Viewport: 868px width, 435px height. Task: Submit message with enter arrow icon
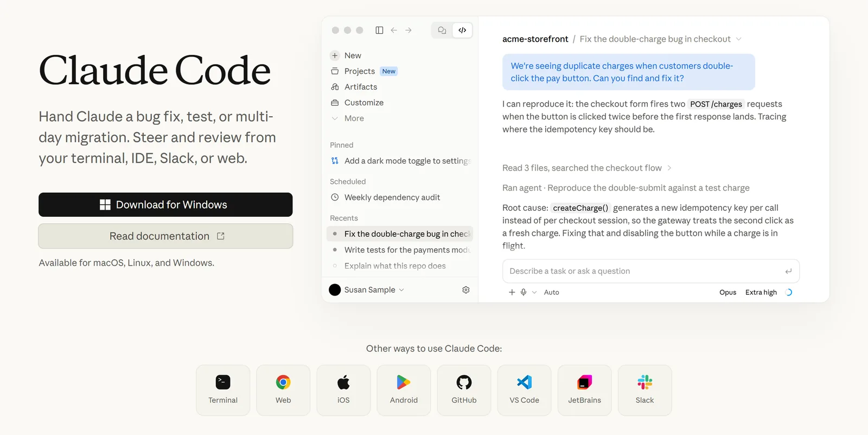788,271
